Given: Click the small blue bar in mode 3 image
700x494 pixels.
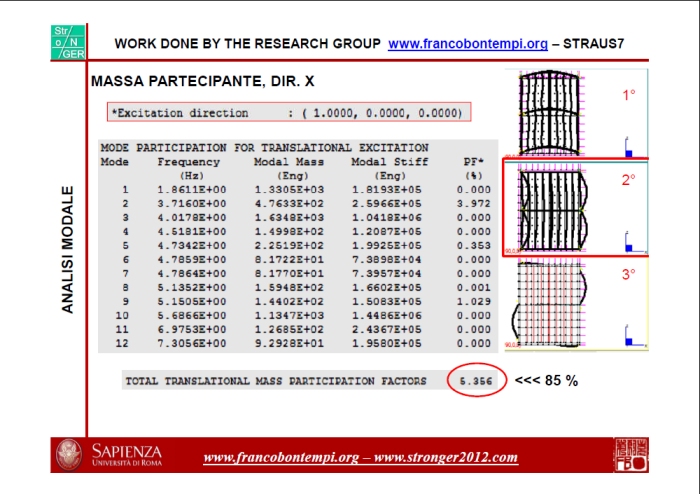Looking at the screenshot, I should coord(630,340).
